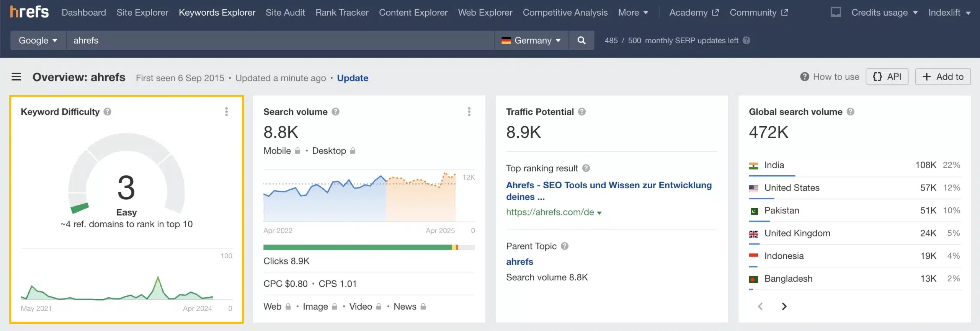Click the API button
Viewport: 980px width, 331px height.
pos(887,77)
